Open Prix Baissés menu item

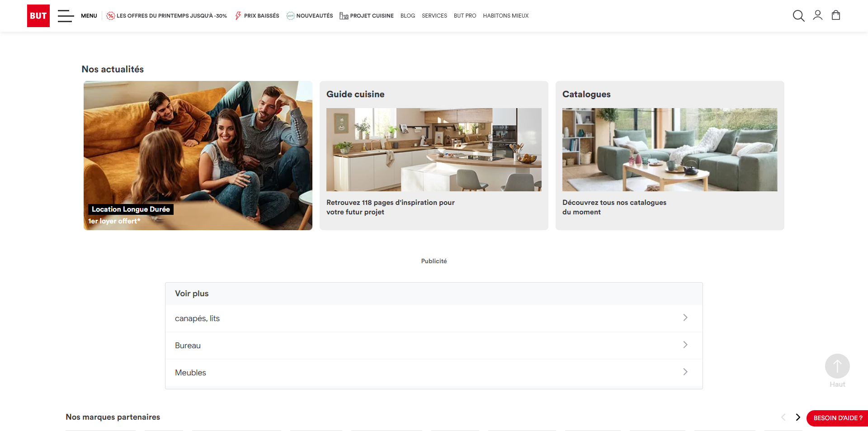pos(262,16)
